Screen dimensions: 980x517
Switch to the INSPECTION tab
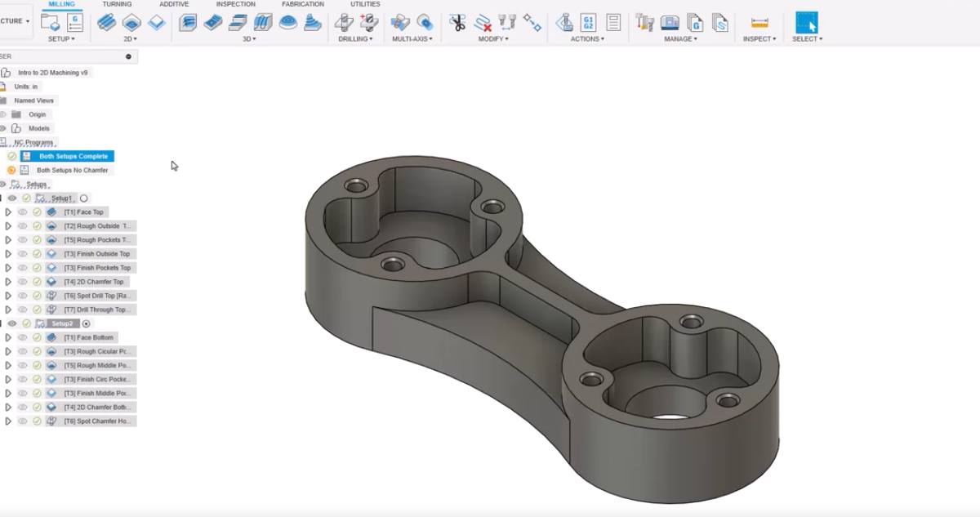235,4
